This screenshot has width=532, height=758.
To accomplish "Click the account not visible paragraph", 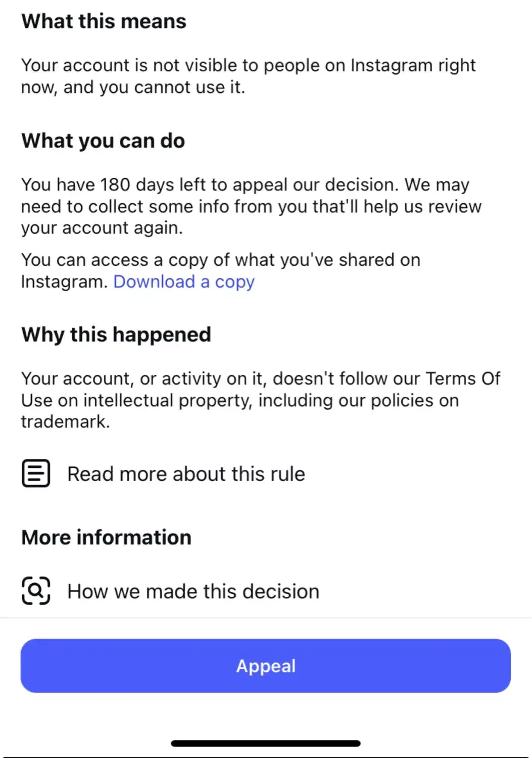I will click(x=248, y=76).
